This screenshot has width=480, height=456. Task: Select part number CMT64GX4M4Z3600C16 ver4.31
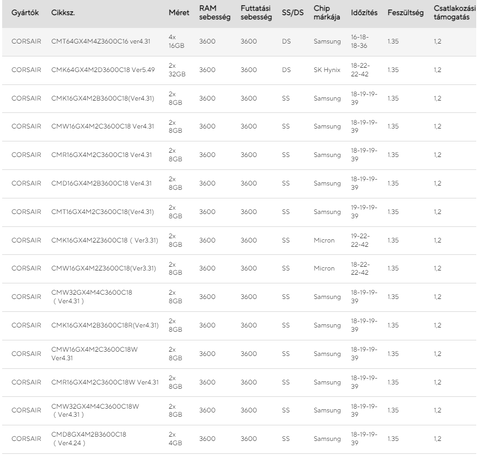click(x=101, y=41)
